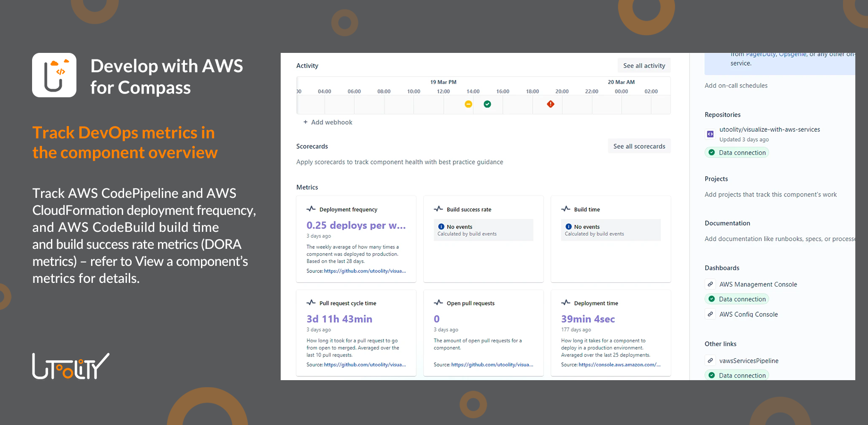Click the repository icon beside utoolity/visualize-with-aws-services
868x425 pixels.
tap(710, 134)
